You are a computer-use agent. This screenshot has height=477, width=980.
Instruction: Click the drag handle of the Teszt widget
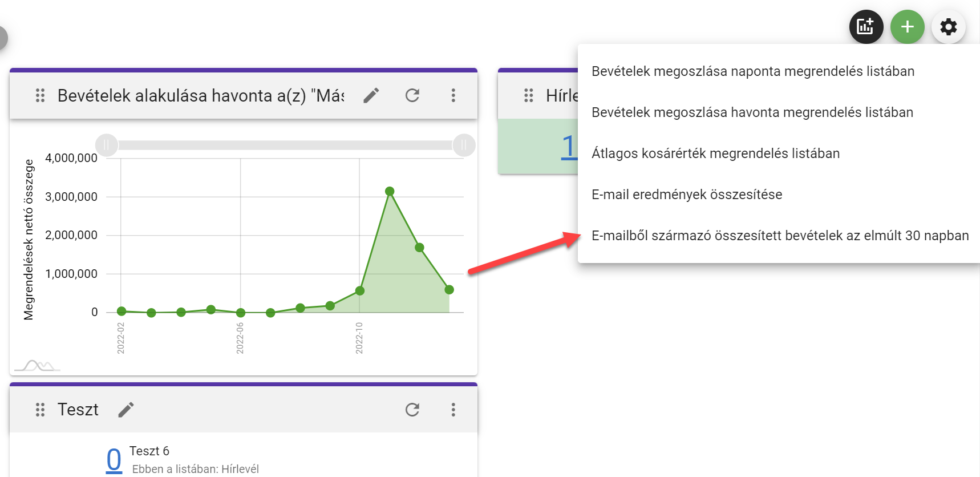pos(40,410)
